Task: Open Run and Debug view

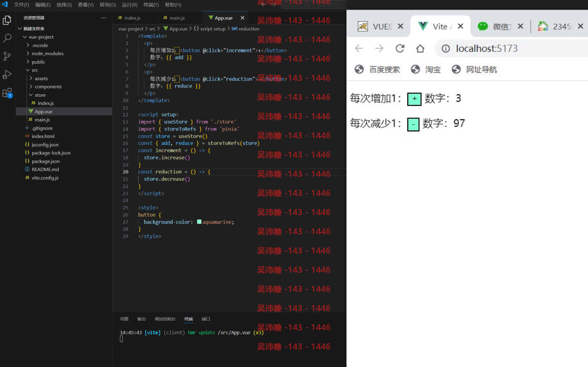Action: 7,75
